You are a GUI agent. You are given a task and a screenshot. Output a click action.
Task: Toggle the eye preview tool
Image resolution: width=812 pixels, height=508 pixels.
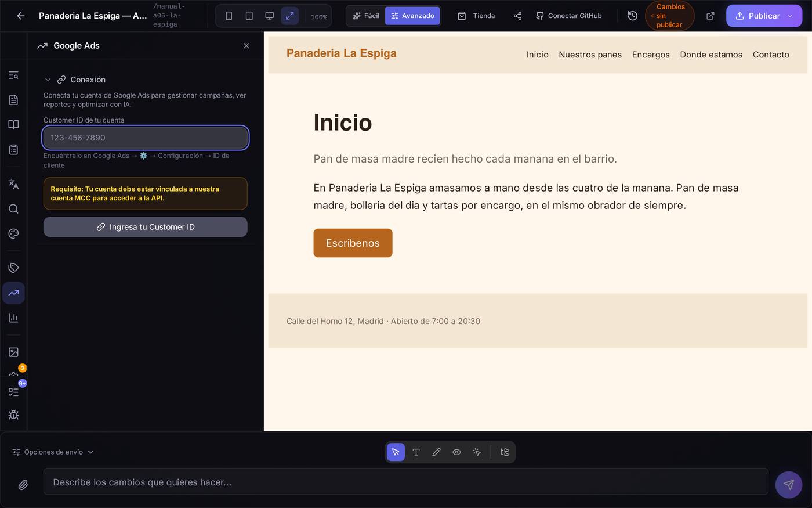click(x=456, y=452)
